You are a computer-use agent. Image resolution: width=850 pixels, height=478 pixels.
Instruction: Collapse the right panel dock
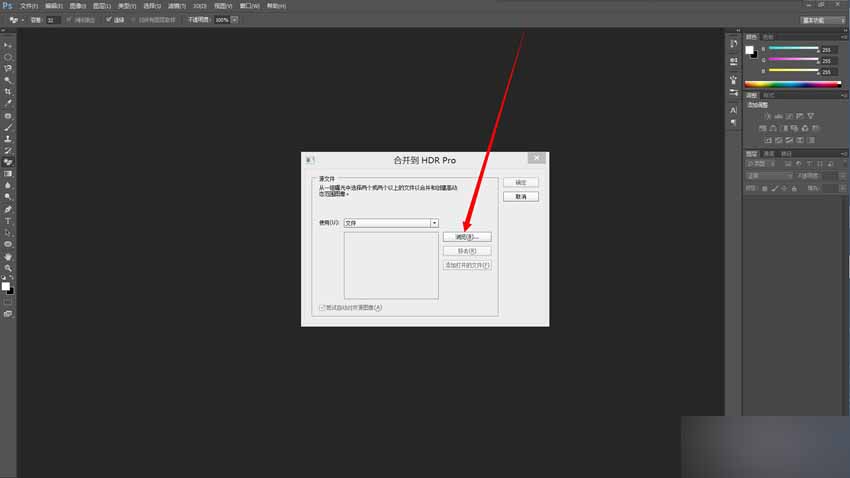845,30
